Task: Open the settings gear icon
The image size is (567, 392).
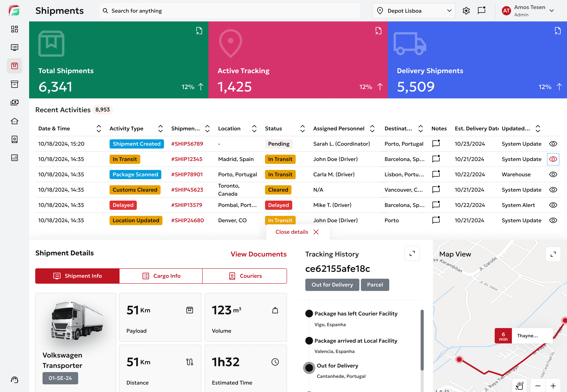Action: pyautogui.click(x=466, y=11)
